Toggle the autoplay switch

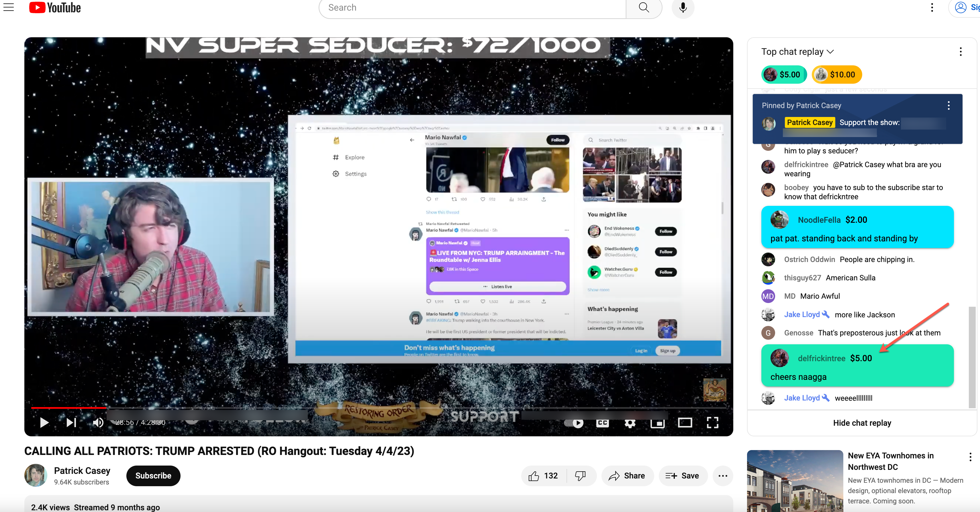tap(574, 423)
